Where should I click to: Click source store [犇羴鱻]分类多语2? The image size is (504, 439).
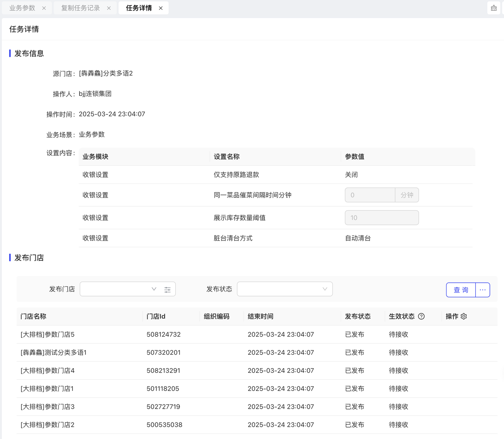106,74
